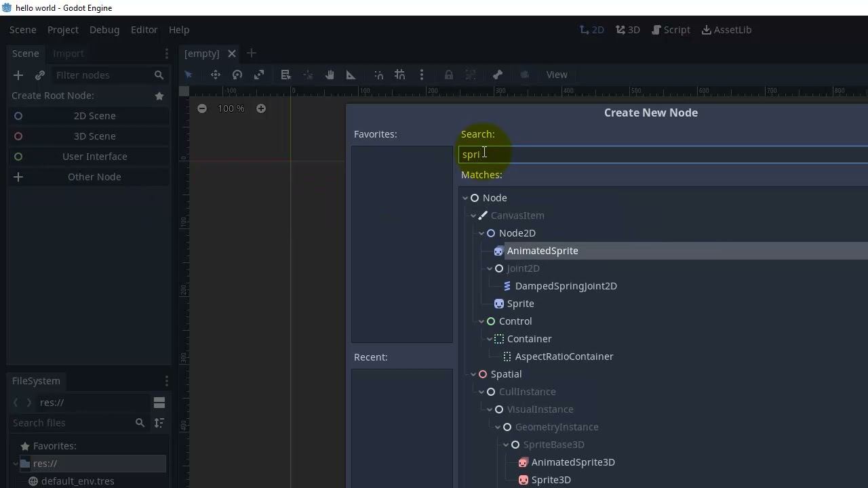
Task: Select the Select Mode arrow tool
Action: pyautogui.click(x=189, y=75)
